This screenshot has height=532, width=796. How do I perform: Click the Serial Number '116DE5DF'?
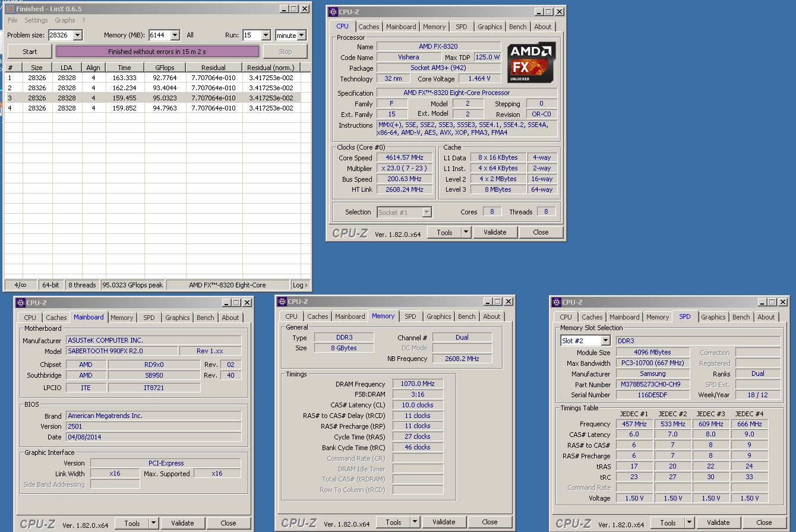[x=653, y=395]
